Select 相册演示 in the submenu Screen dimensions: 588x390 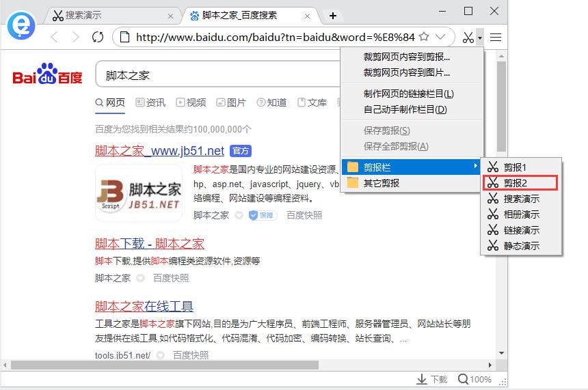coord(521,214)
